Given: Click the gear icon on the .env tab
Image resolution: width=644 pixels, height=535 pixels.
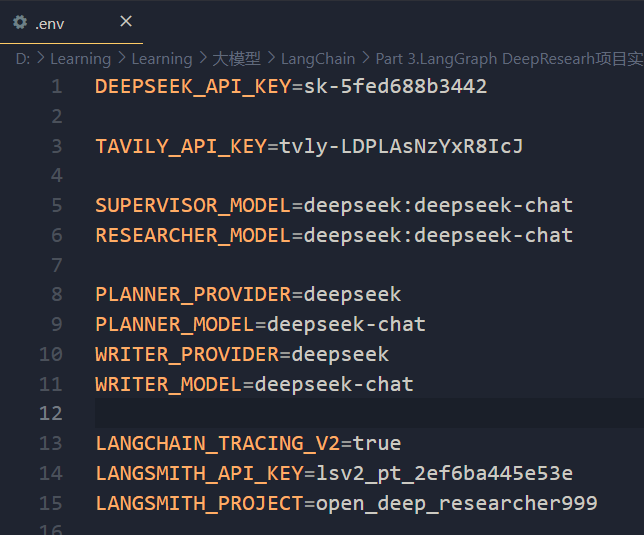Looking at the screenshot, I should pyautogui.click(x=20, y=22).
